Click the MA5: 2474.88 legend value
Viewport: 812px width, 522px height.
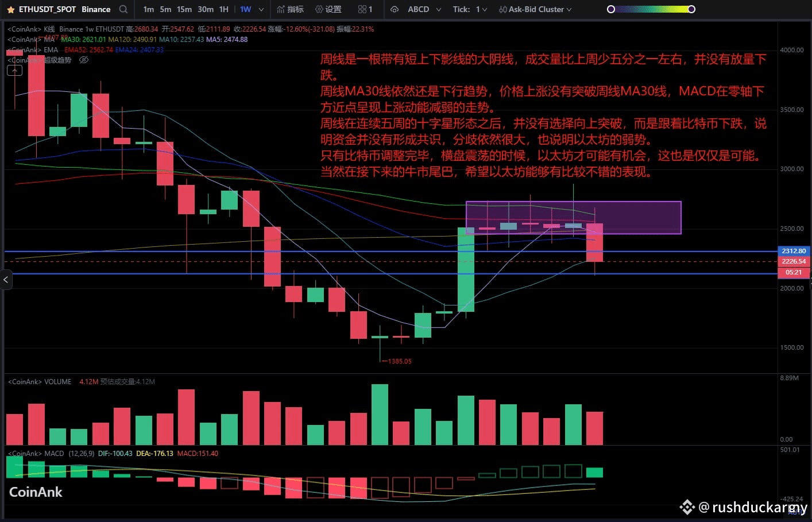coord(227,40)
